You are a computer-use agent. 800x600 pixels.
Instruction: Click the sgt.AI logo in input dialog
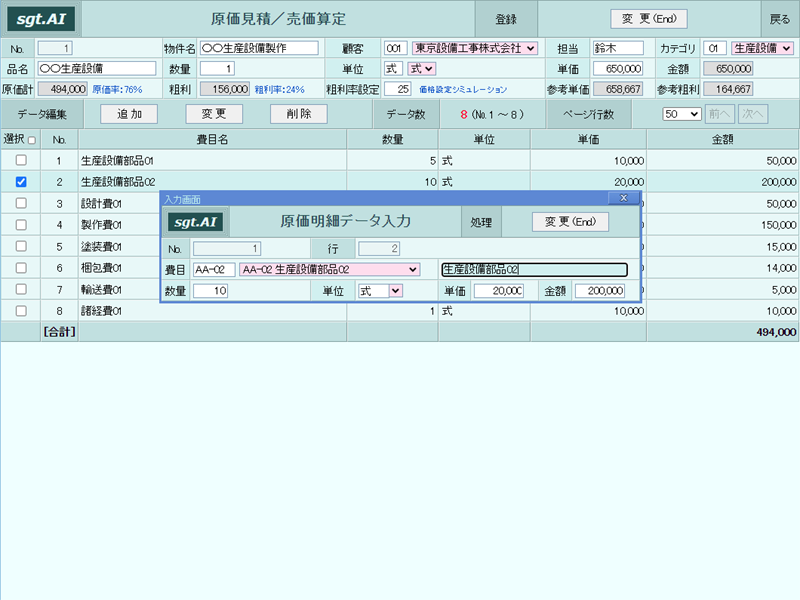click(x=195, y=222)
